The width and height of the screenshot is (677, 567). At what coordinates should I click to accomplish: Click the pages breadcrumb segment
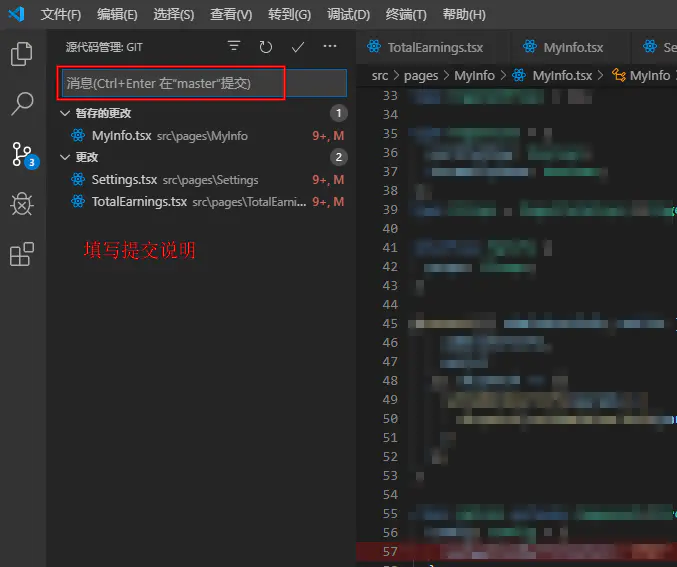pos(421,76)
